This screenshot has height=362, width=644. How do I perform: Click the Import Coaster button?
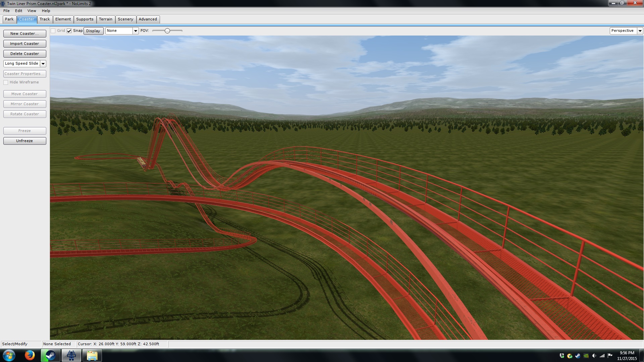(x=24, y=44)
